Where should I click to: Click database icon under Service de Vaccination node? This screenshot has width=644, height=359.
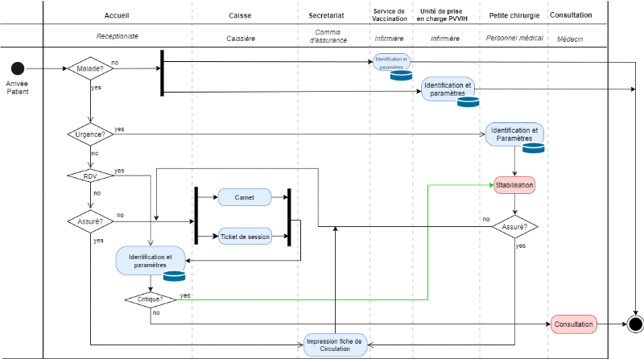point(401,75)
